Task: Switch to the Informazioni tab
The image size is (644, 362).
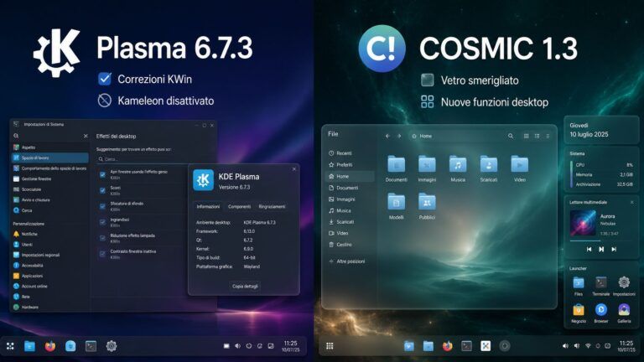Action: click(208, 206)
